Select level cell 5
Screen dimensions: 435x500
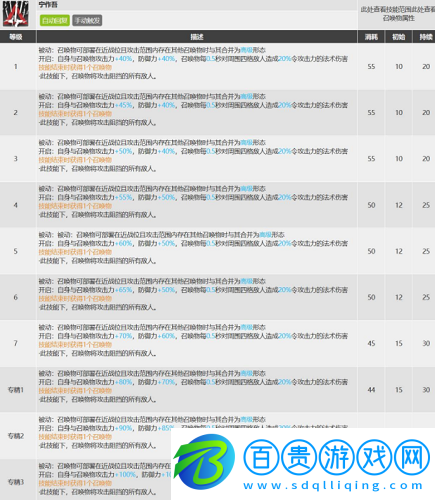click(16, 251)
